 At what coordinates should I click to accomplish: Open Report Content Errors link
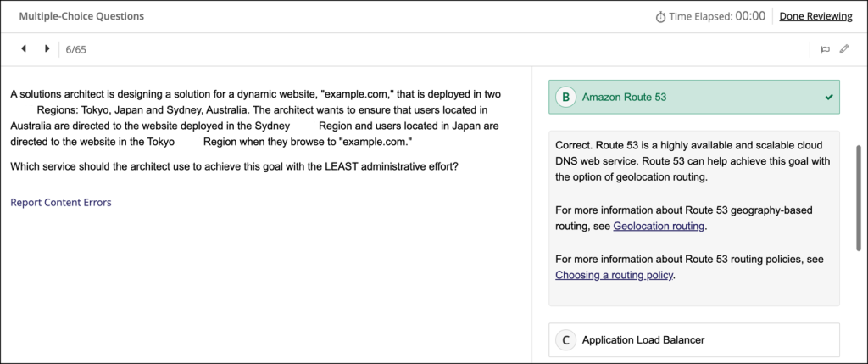[61, 203]
